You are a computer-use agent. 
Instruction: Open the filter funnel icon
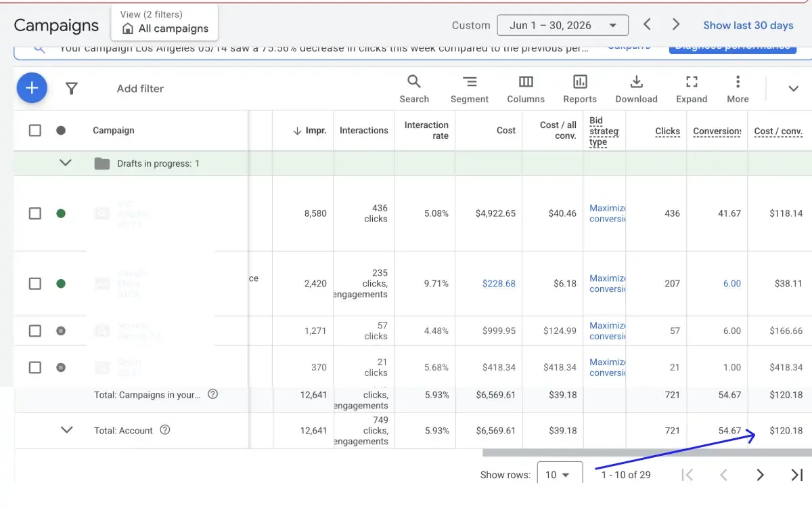(x=71, y=88)
